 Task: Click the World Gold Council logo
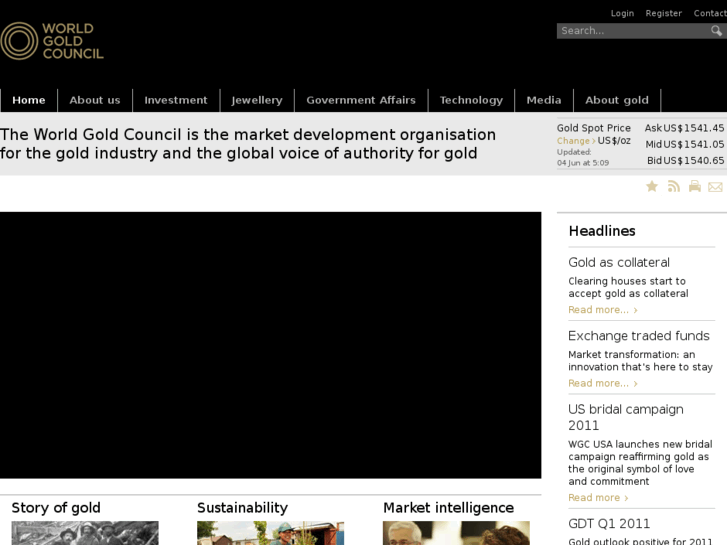pyautogui.click(x=52, y=41)
